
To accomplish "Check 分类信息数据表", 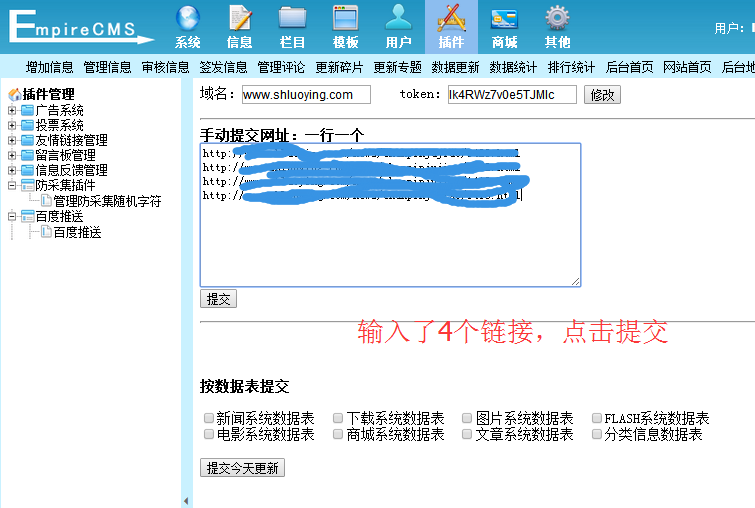I will 597,434.
